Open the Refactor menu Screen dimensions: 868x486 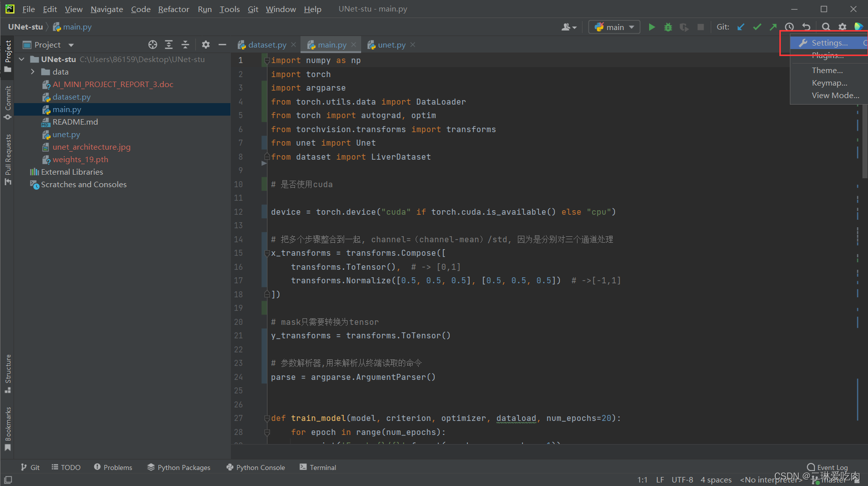[x=174, y=9]
